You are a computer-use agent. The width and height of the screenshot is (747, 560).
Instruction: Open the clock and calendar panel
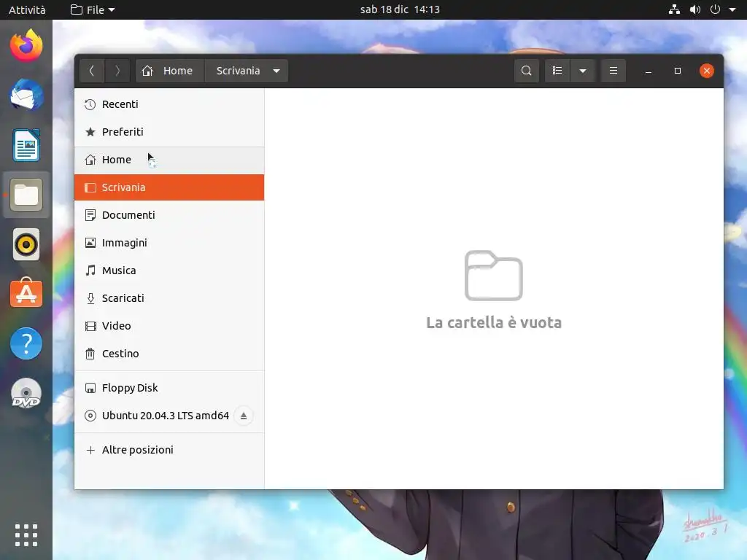pyautogui.click(x=400, y=9)
